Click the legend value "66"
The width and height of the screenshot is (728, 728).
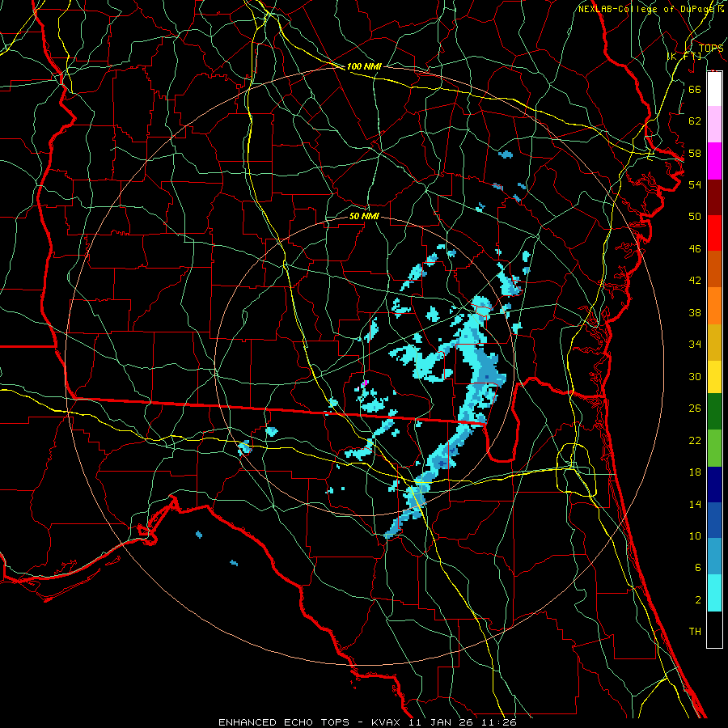[x=695, y=89]
